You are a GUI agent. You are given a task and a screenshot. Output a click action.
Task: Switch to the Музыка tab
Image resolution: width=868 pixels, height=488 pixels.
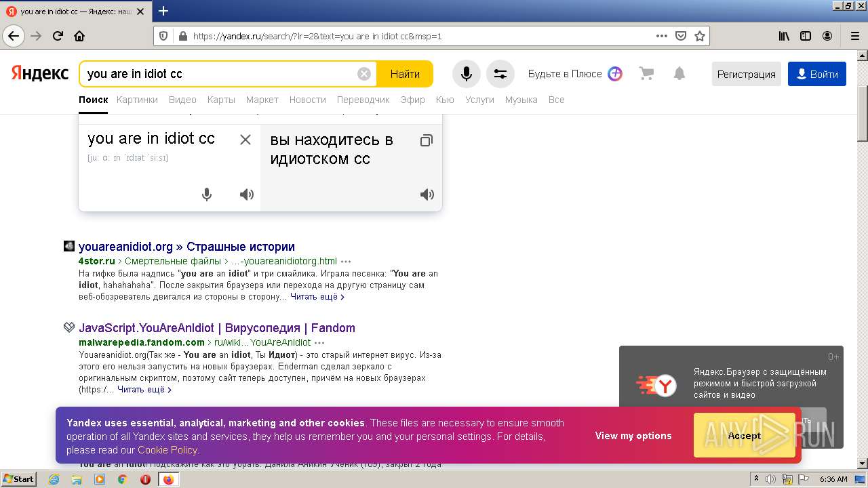[x=521, y=100]
